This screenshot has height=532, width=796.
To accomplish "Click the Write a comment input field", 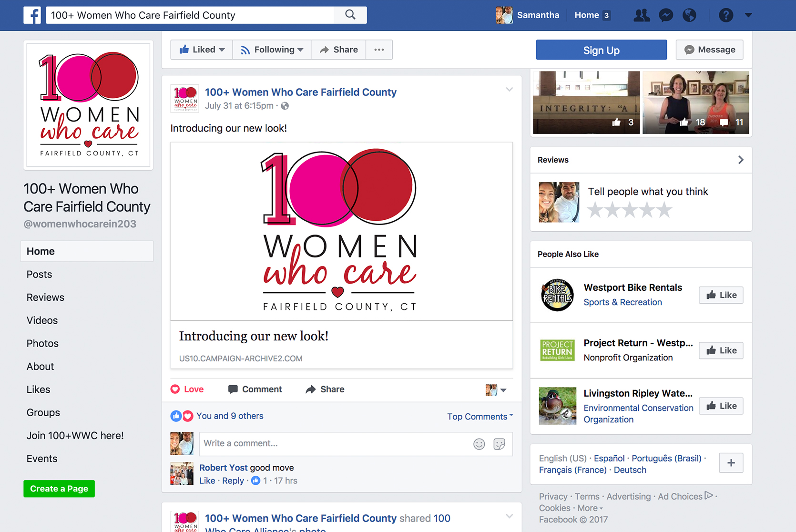I will pos(334,444).
